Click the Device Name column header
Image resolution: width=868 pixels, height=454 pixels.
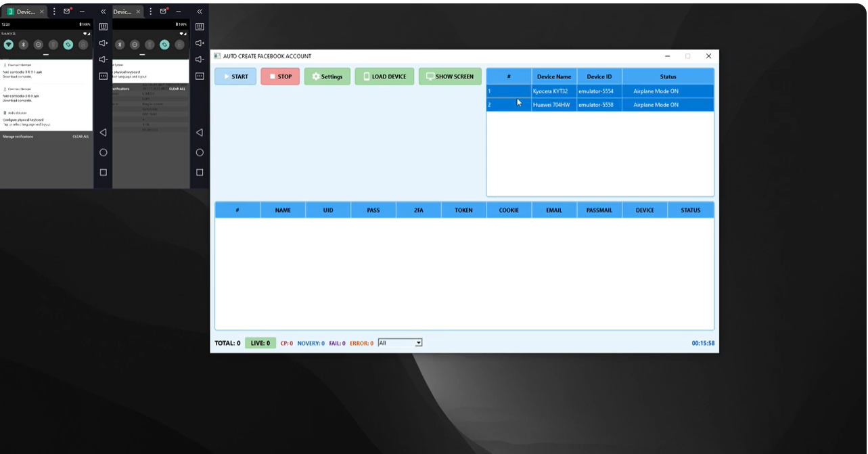coord(554,76)
